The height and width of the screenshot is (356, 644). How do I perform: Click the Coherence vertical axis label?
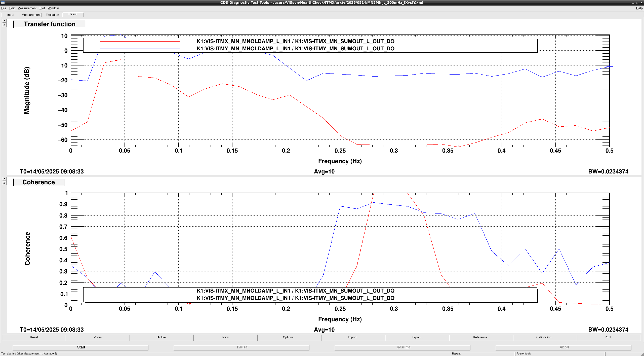[x=27, y=249]
